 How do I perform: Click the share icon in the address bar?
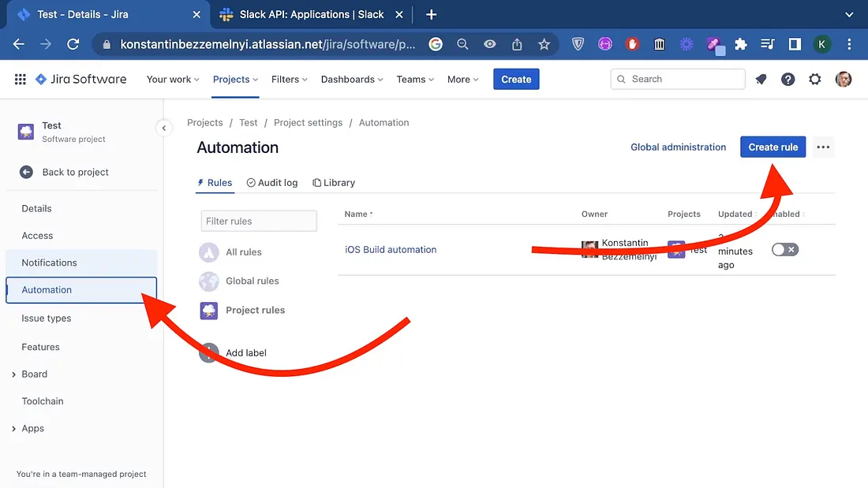(517, 44)
